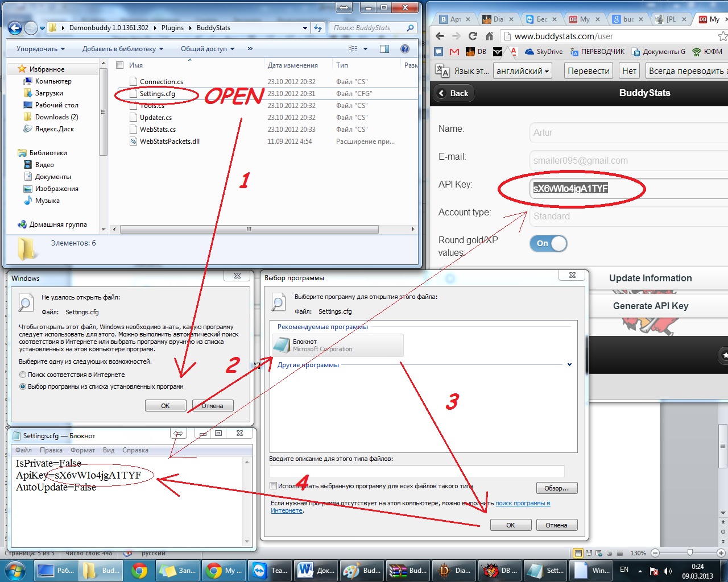This screenshot has height=582, width=728.
Task: Click the Name field containing Artur
Action: (628, 132)
